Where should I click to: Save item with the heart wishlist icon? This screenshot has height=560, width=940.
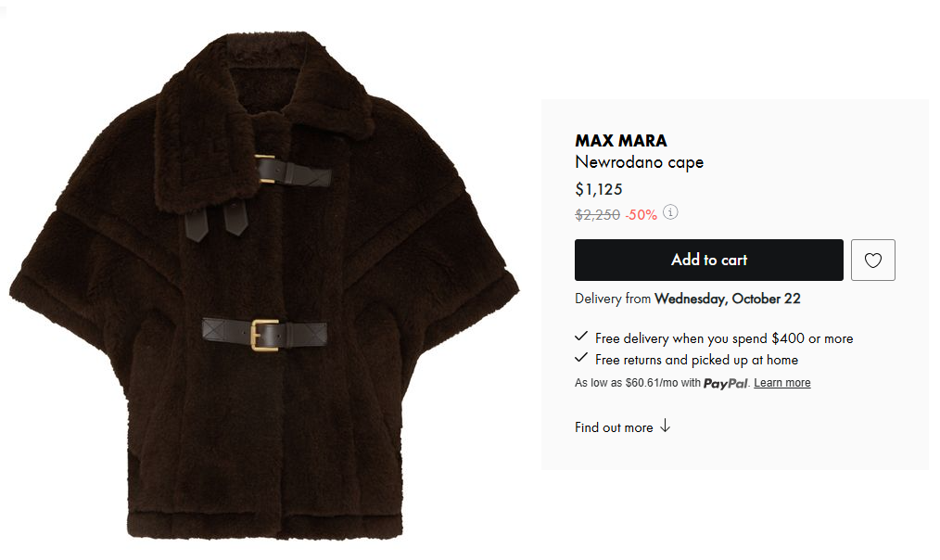[x=872, y=261]
